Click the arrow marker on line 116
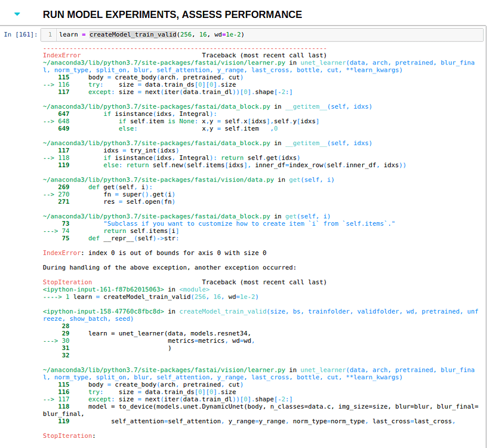 [x=47, y=84]
